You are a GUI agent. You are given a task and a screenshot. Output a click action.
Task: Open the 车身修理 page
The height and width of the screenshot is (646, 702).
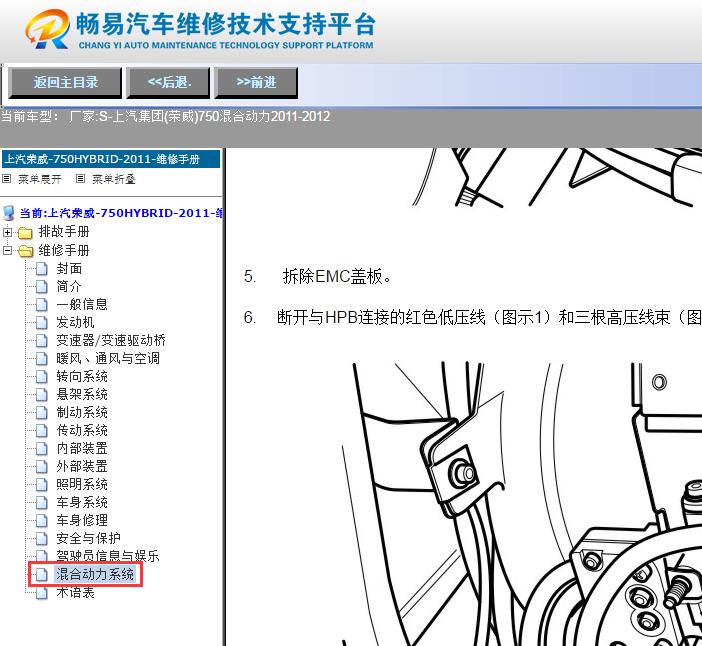(x=82, y=520)
